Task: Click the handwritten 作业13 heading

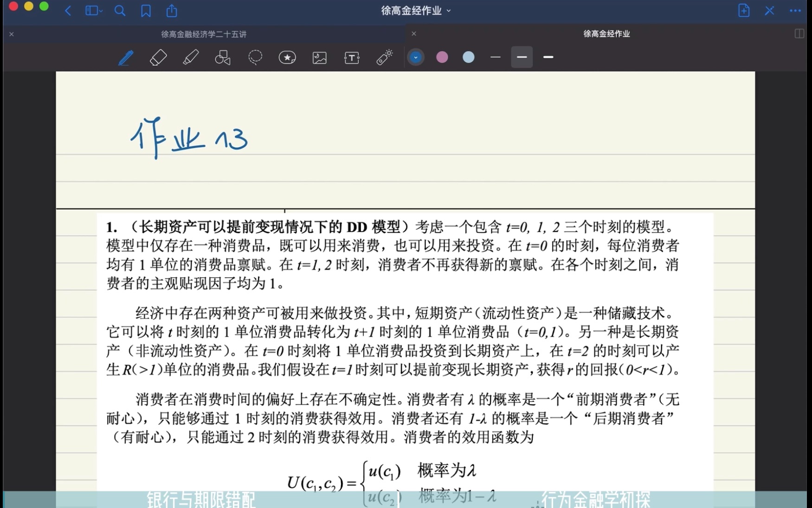Action: click(189, 138)
